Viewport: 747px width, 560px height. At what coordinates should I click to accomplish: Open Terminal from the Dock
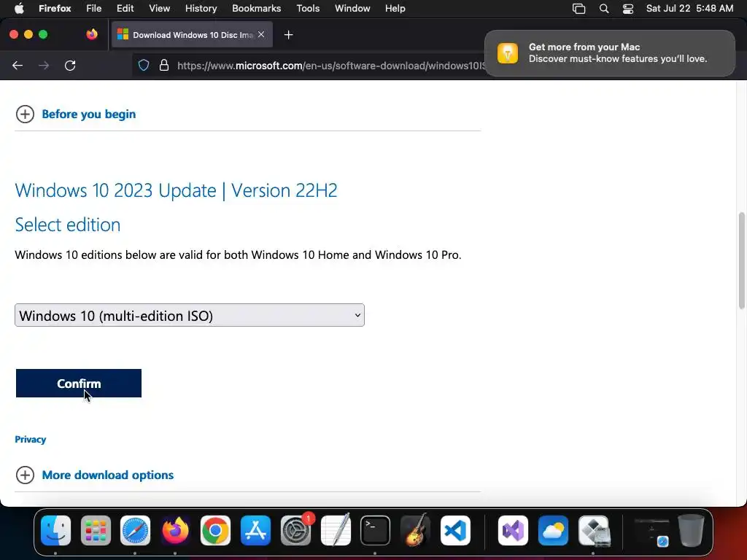[376, 530]
